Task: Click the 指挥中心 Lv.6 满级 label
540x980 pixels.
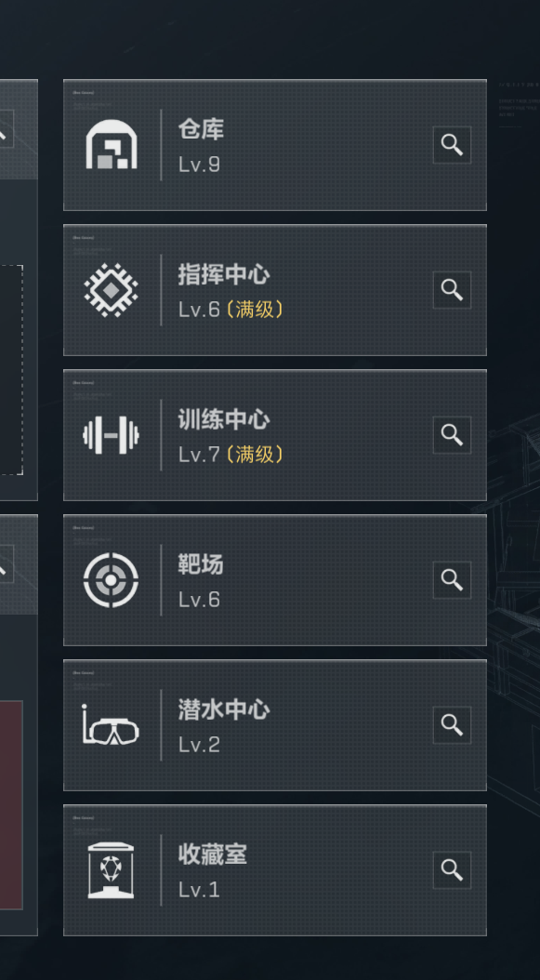Action: [231, 310]
